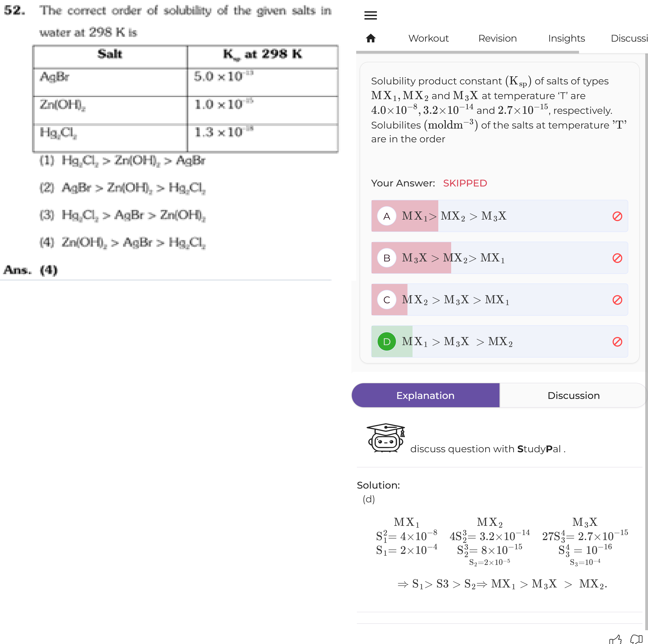Viewport: 648px width, 644px height.
Task: Click the Explanation button
Action: pos(425,395)
